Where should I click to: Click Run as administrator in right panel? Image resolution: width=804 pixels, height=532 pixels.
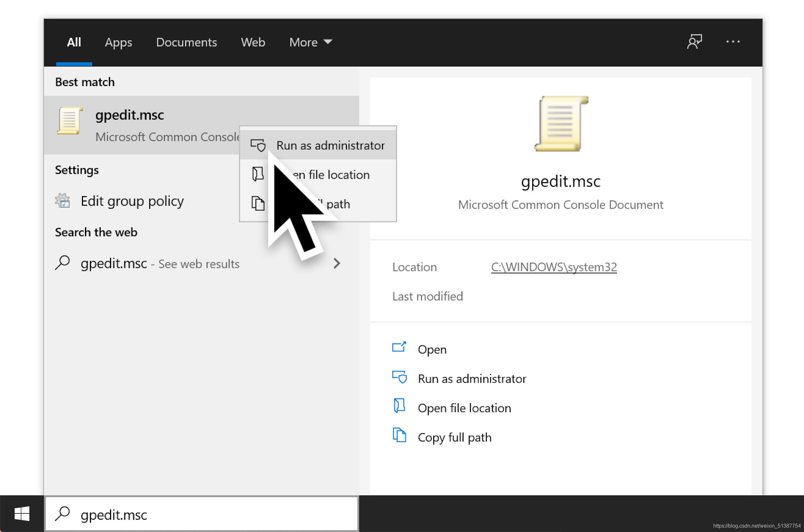[472, 379]
